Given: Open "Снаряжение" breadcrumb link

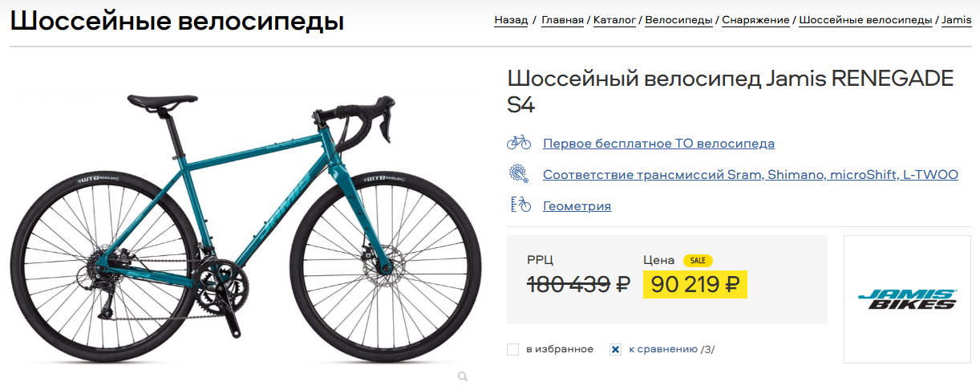Looking at the screenshot, I should 755,20.
